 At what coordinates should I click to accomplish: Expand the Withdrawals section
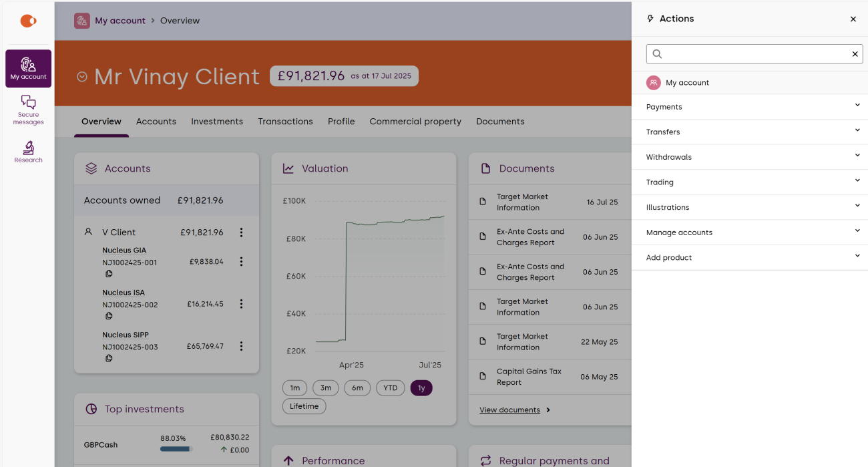(x=857, y=156)
